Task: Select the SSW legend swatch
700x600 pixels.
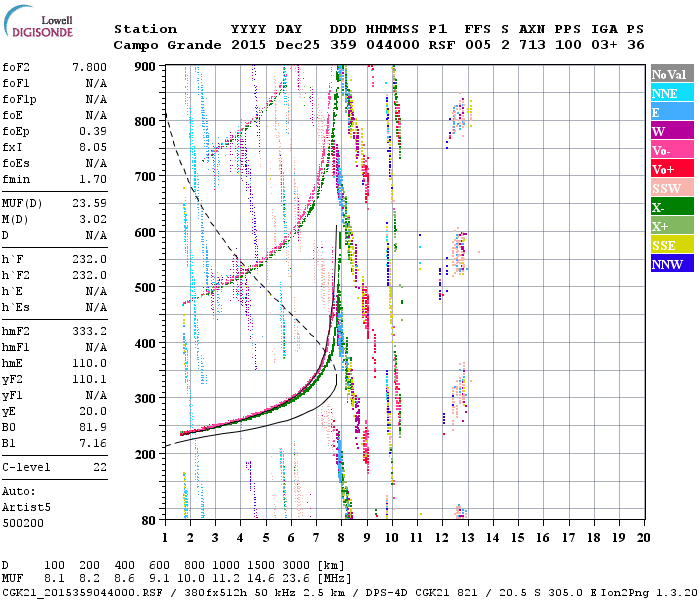Action: click(x=672, y=188)
